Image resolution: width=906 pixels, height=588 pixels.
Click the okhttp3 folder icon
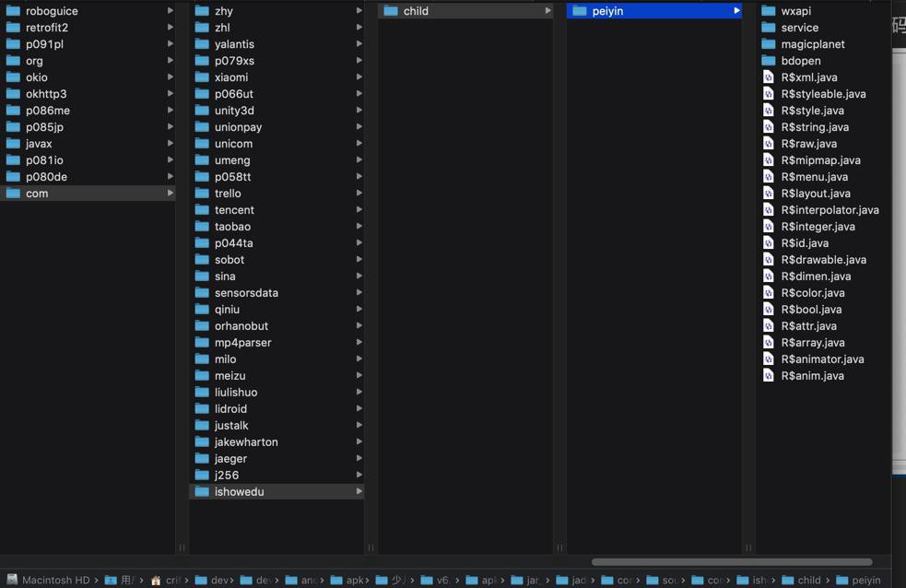(x=13, y=94)
